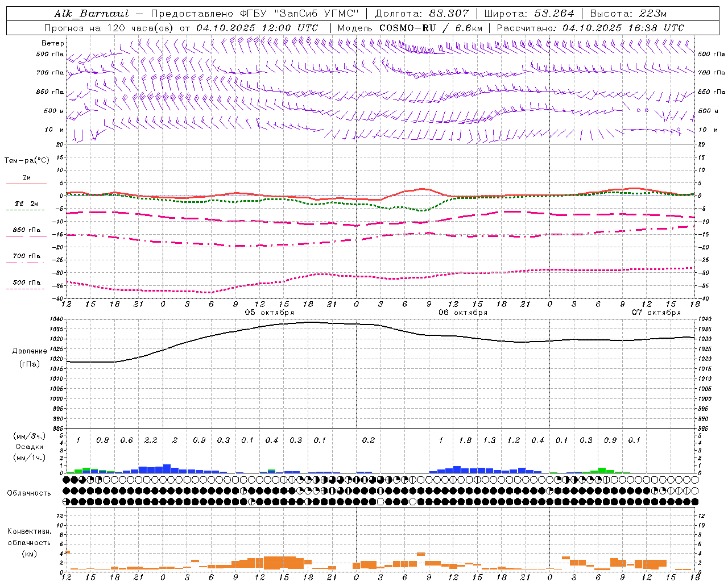
Task: Click the 700 гПа temperature legend entry
Action: tap(27, 256)
